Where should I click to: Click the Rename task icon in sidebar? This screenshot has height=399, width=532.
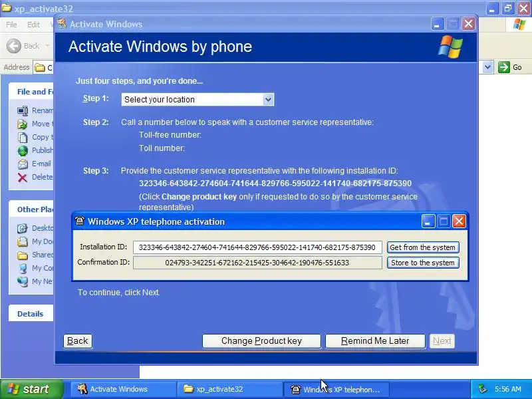point(23,110)
